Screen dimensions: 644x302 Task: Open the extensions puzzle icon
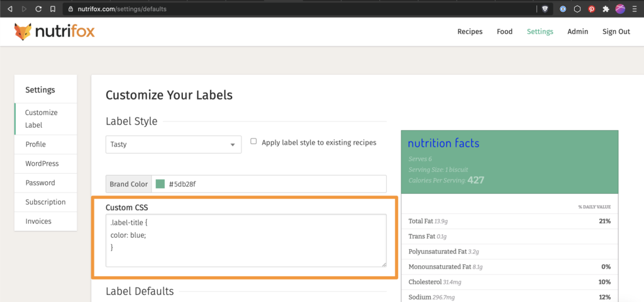coord(606,9)
